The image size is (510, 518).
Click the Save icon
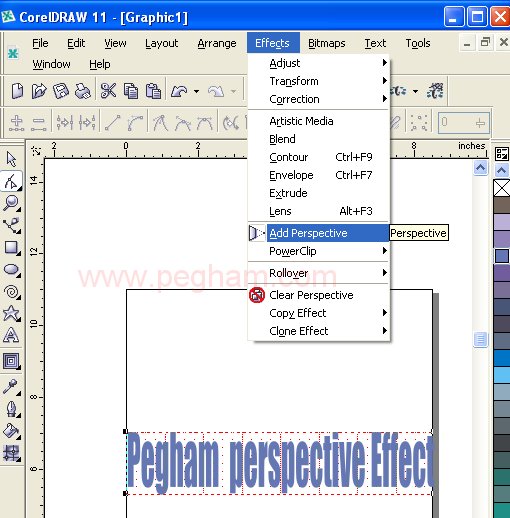click(61, 91)
